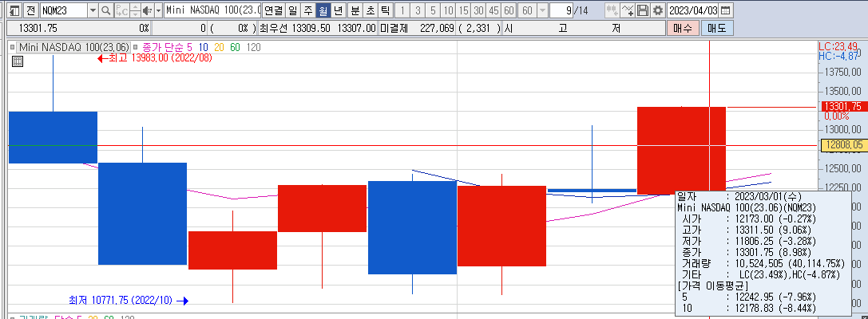Click the red 13301,75 current price tag
Image resolution: width=868 pixels, height=319 pixels.
(842, 106)
